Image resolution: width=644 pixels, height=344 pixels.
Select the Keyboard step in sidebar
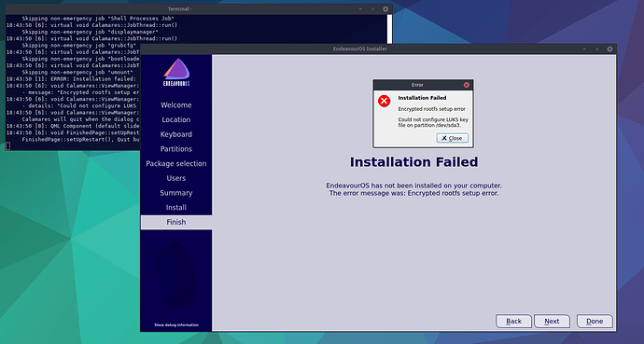[176, 134]
